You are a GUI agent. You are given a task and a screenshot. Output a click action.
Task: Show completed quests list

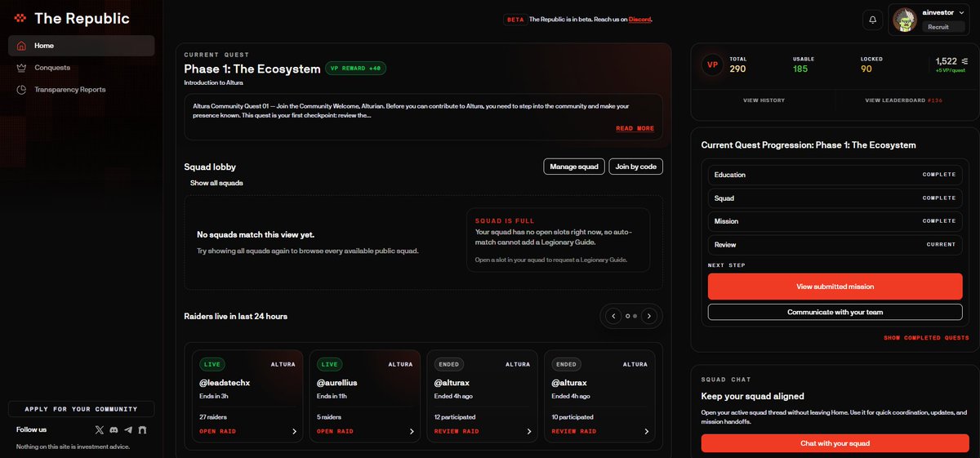(x=926, y=338)
